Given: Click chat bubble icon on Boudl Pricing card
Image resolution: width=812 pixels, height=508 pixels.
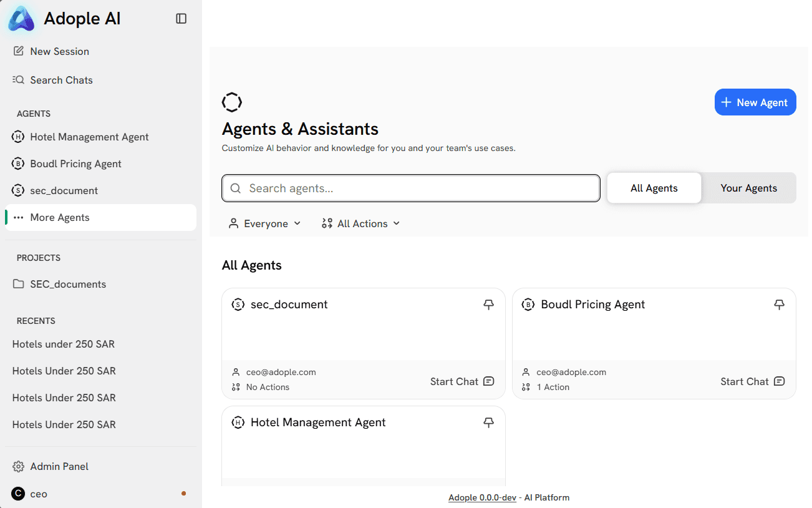Looking at the screenshot, I should (780, 381).
